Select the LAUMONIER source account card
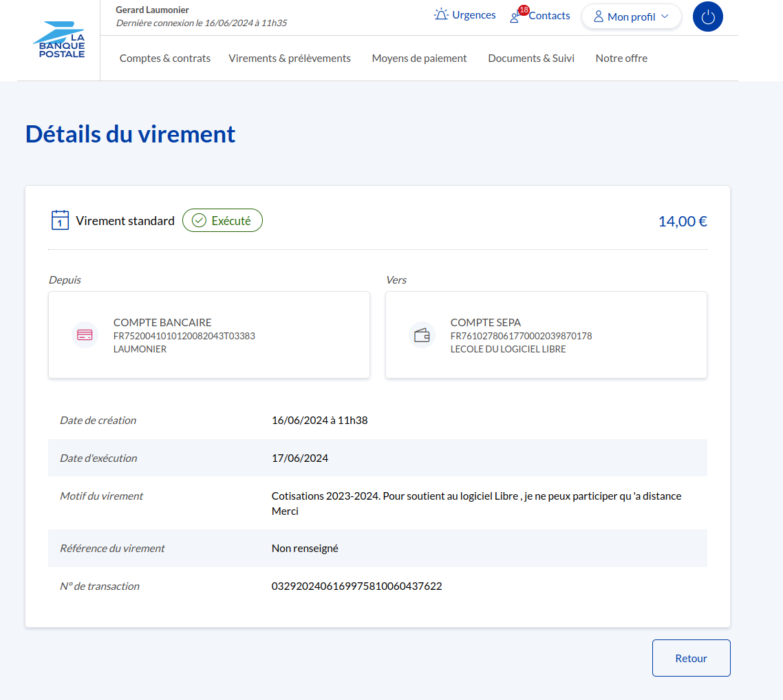 click(x=209, y=335)
